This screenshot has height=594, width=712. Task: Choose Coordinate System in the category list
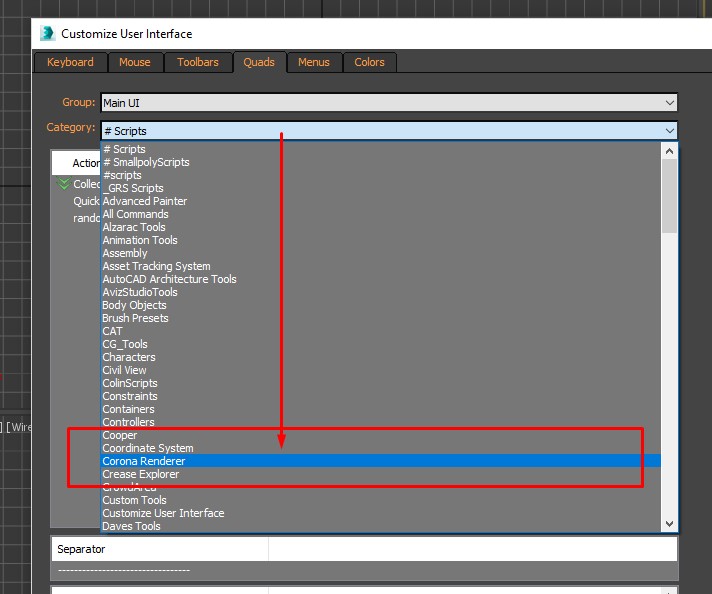(x=148, y=448)
